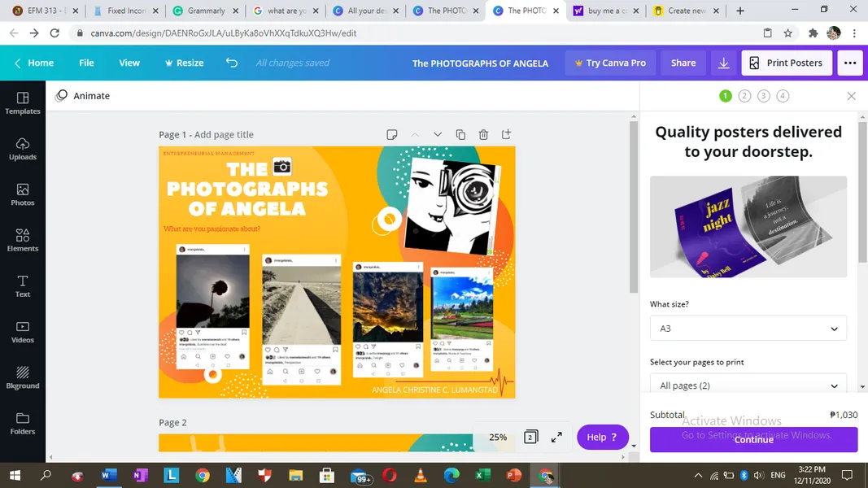Open the Resize menu

[x=184, y=63]
